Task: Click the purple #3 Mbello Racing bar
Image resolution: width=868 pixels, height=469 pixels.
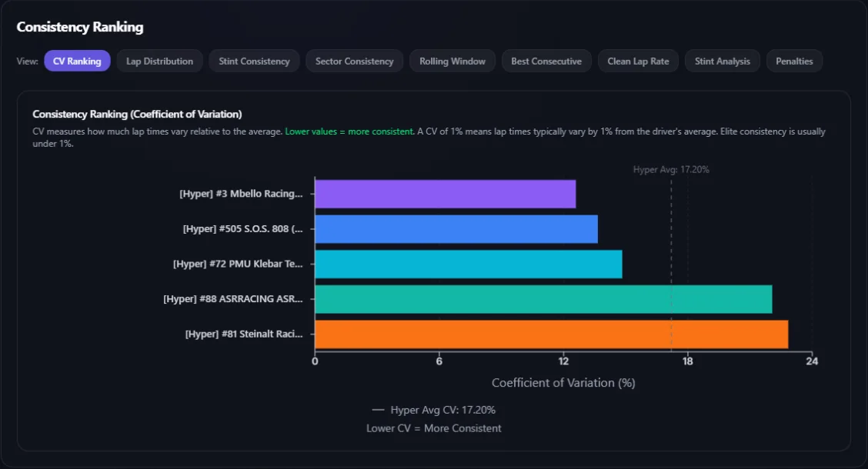Action: [445, 194]
